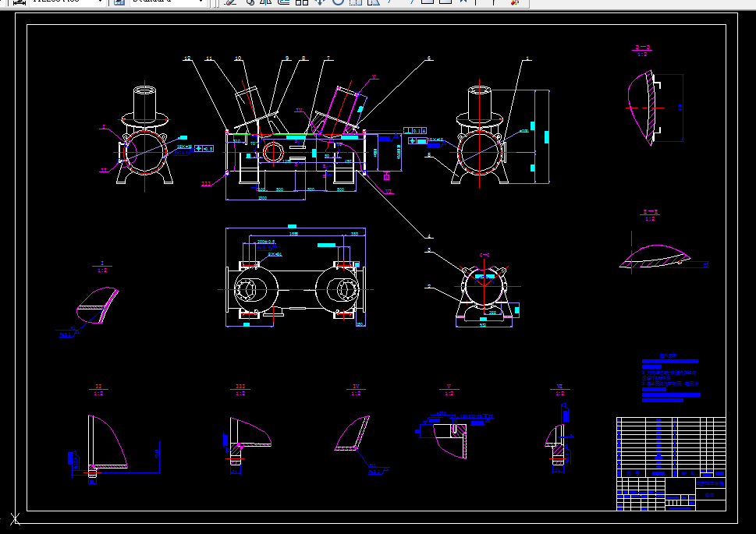The height and width of the screenshot is (534, 756).
Task: Click the Rotate tool in the Modify toolbar
Action: (338, 2)
